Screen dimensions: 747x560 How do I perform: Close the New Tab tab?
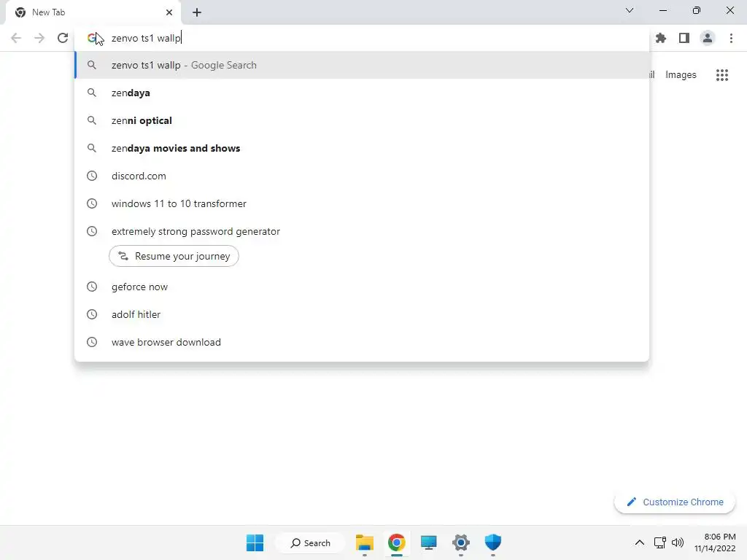169,12
